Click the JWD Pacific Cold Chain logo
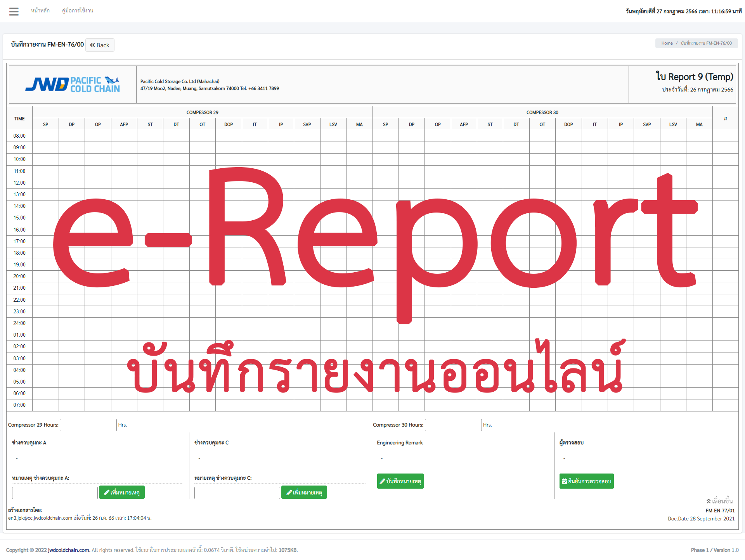 pos(73,84)
